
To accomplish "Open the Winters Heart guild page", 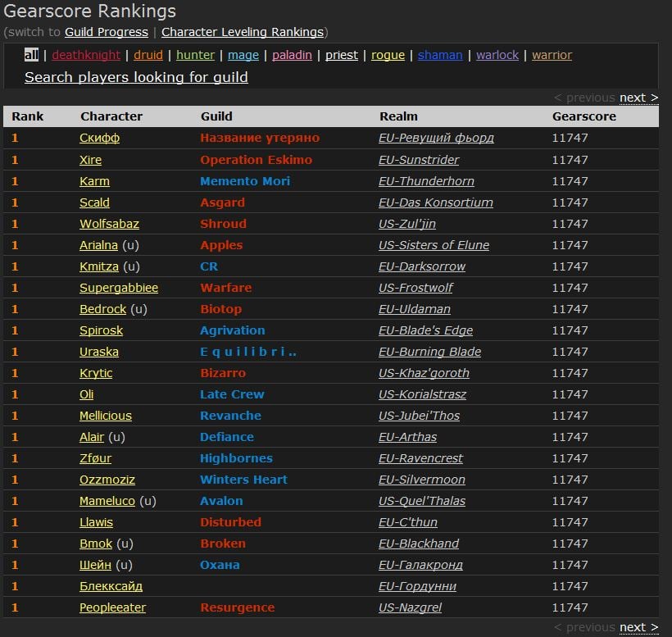I will pyautogui.click(x=243, y=480).
